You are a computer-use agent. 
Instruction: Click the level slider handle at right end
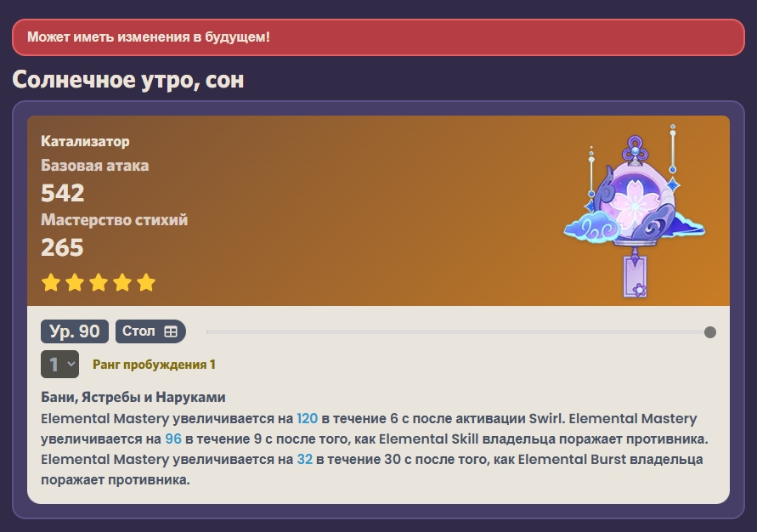[709, 332]
